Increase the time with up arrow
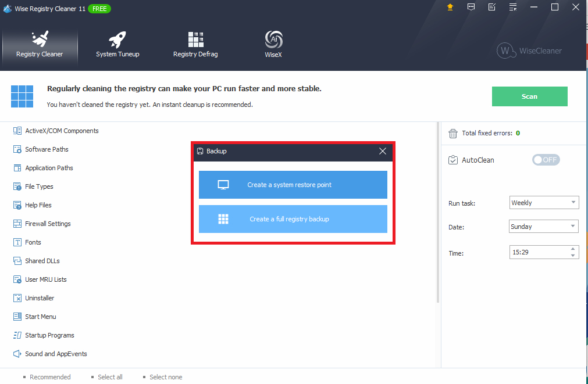The image size is (588, 384). (x=573, y=249)
